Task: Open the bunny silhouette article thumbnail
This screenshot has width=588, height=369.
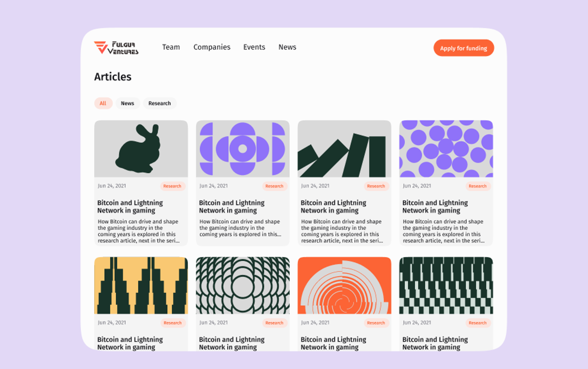Action: [x=141, y=149]
